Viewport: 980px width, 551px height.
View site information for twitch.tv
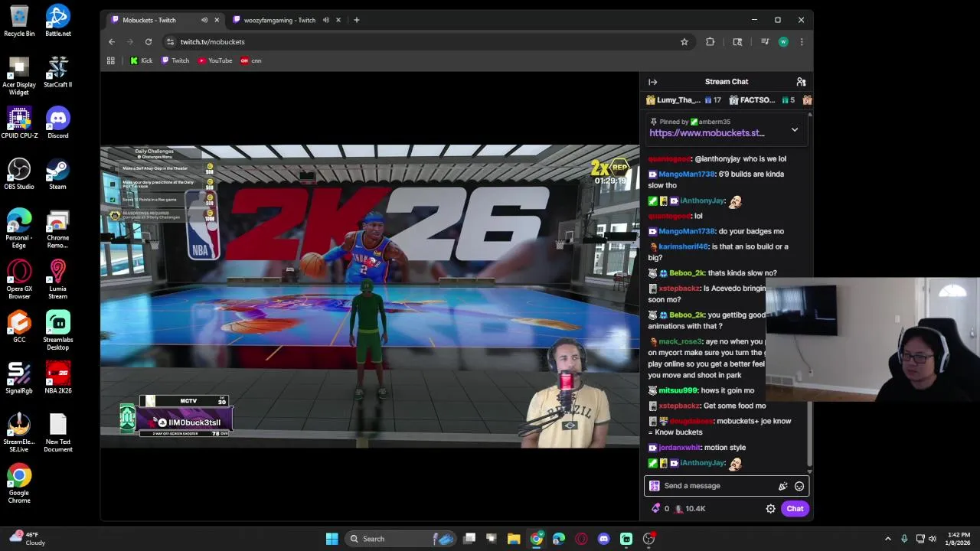pos(170,42)
